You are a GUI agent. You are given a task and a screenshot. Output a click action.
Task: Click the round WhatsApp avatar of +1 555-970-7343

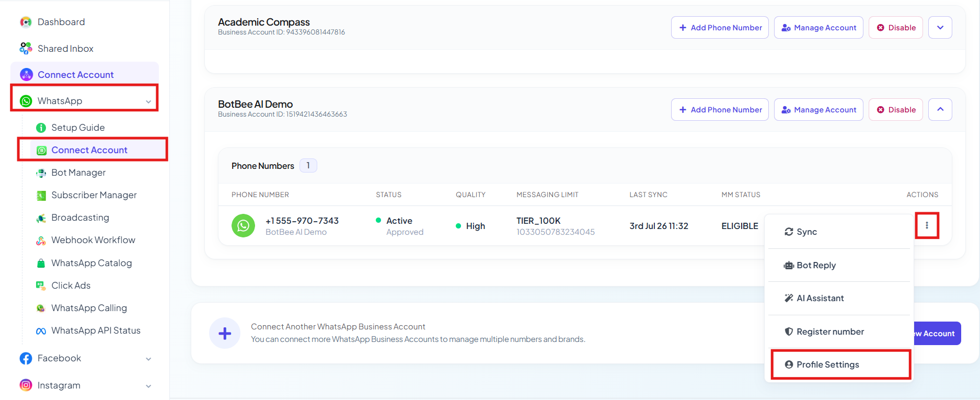(x=243, y=226)
